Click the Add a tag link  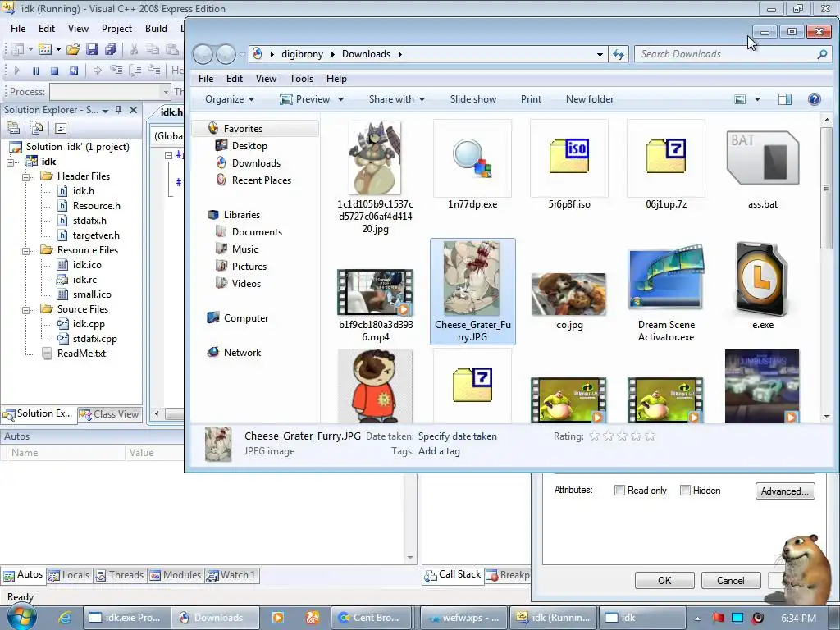click(x=439, y=451)
